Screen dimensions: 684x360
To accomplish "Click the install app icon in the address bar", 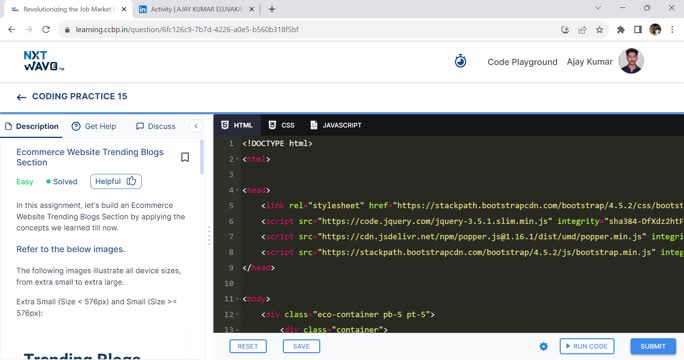I will [565, 30].
